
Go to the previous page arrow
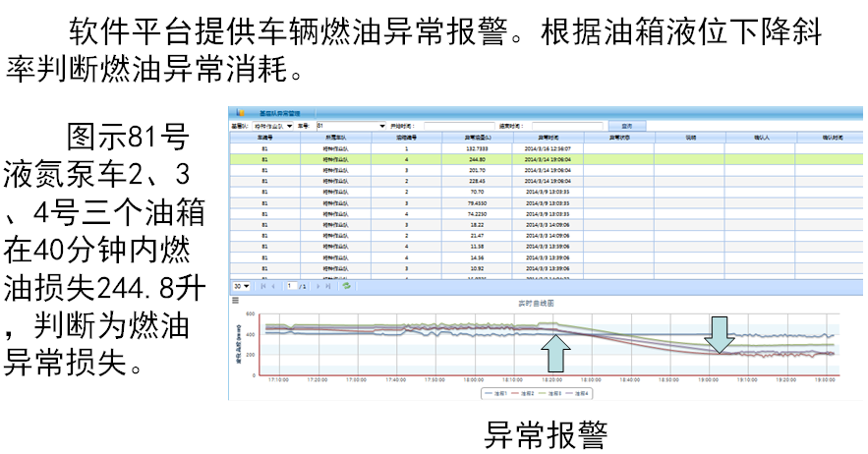coord(272,286)
